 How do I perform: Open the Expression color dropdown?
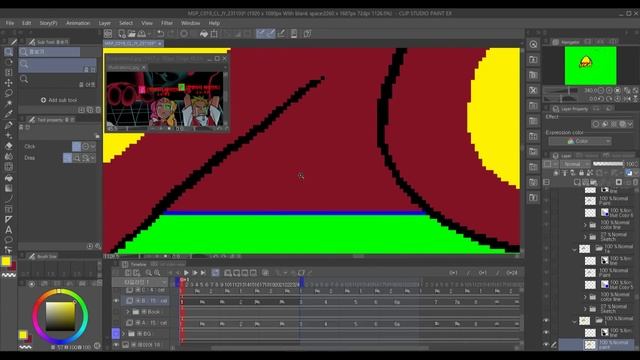coord(580,141)
